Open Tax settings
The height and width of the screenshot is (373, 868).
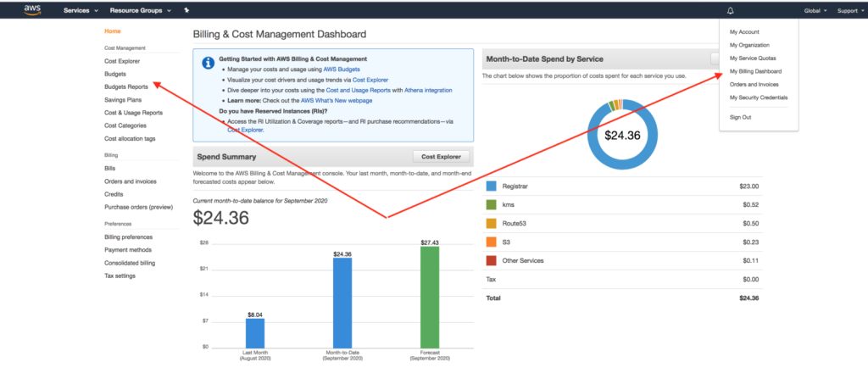coord(120,276)
